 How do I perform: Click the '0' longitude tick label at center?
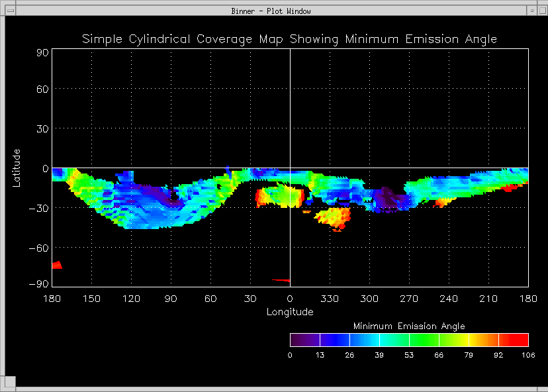[289, 299]
